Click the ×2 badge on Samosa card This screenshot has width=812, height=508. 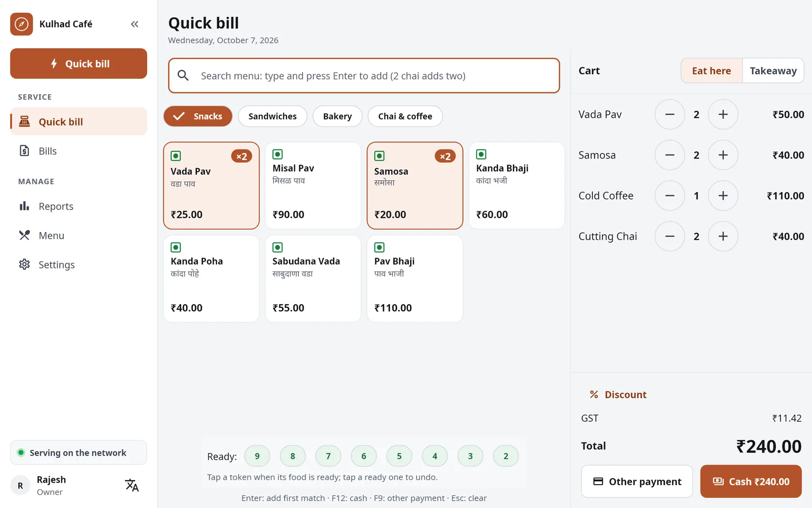pos(445,156)
